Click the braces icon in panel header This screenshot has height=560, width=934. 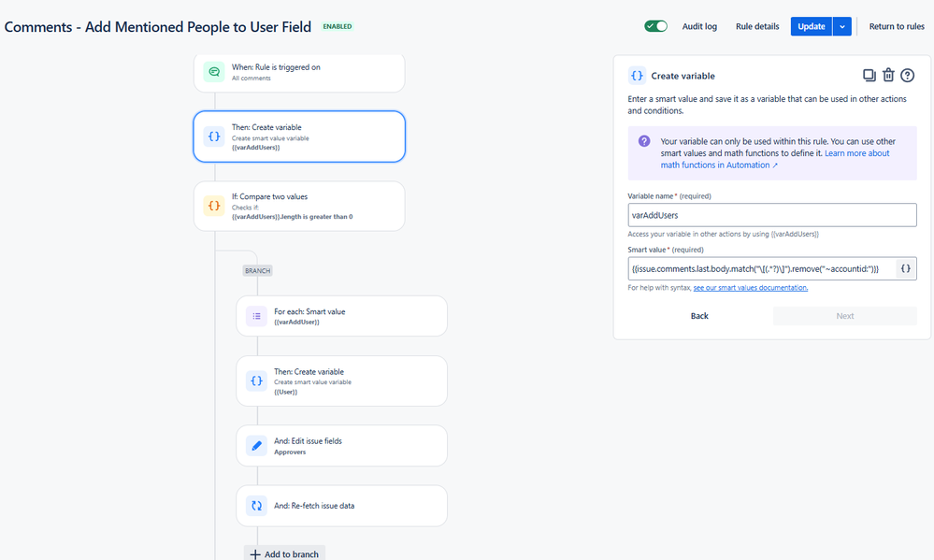637,76
